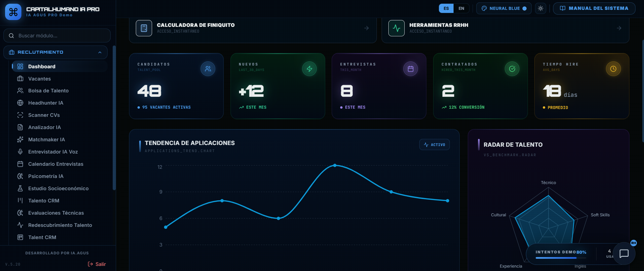Image resolution: width=644 pixels, height=271 pixels.
Task: Click the TENDENCIA DE APLICACIONES title
Action: (190, 143)
